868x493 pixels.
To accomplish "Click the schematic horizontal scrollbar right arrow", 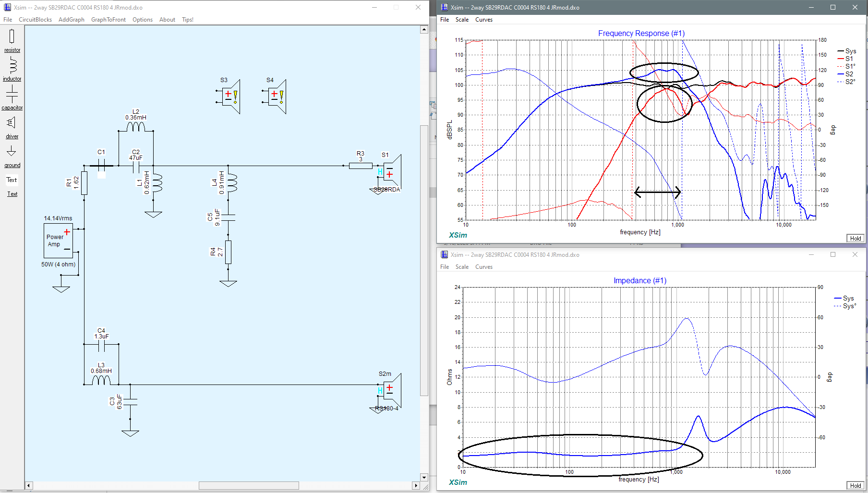I will (x=416, y=486).
